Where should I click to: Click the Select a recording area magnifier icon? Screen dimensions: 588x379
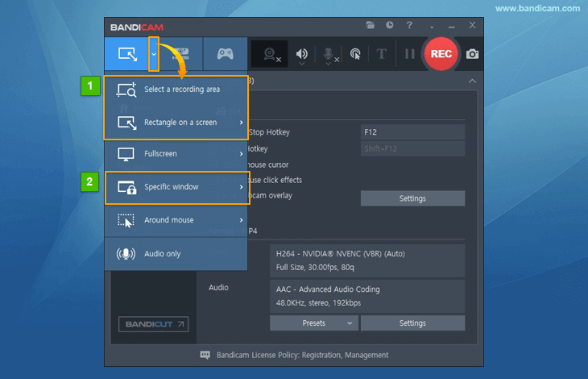[126, 90]
